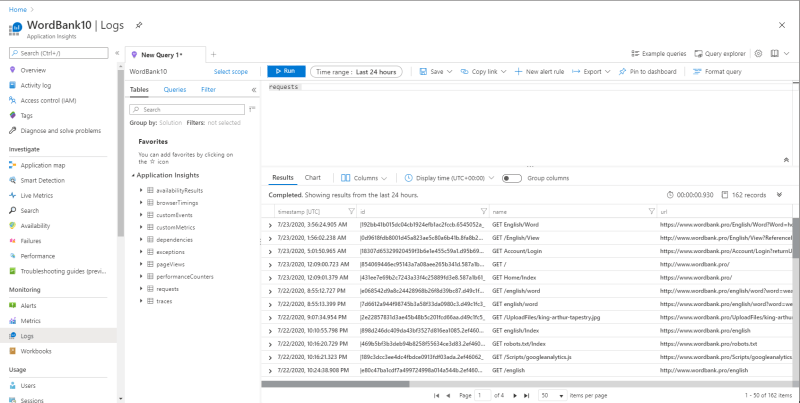Open Query explorer

click(x=720, y=54)
